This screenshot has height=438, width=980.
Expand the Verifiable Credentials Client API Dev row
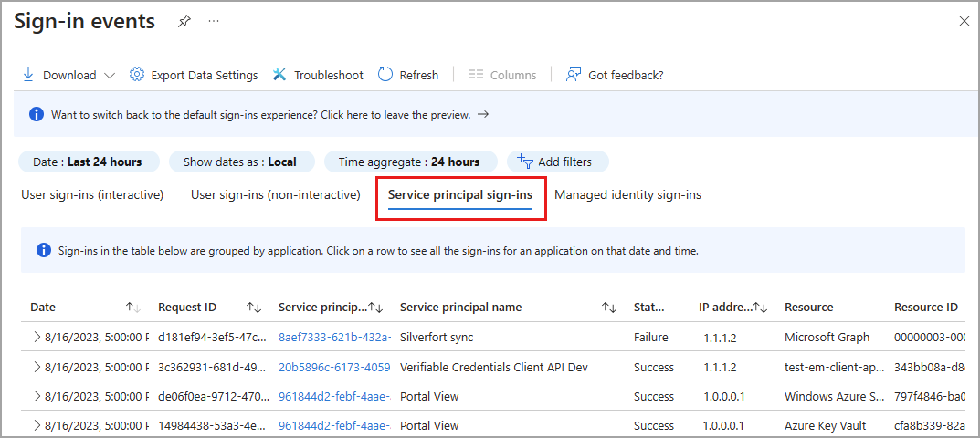37,367
